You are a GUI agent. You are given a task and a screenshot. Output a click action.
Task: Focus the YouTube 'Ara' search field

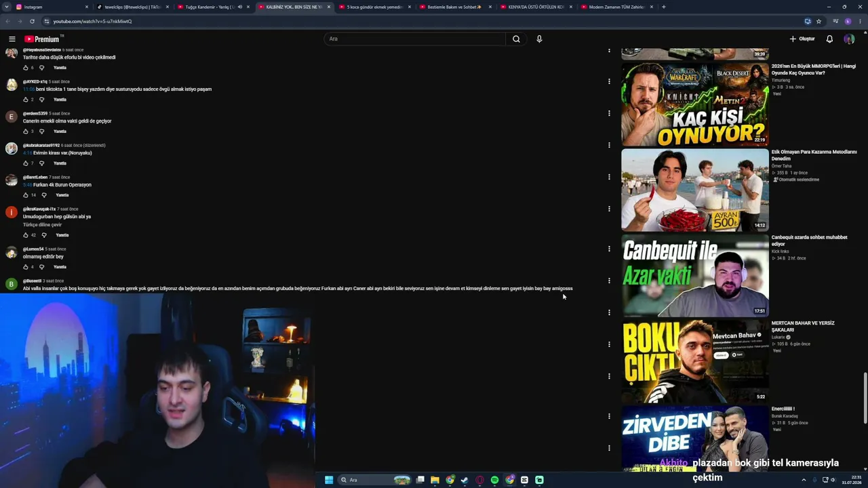point(415,39)
